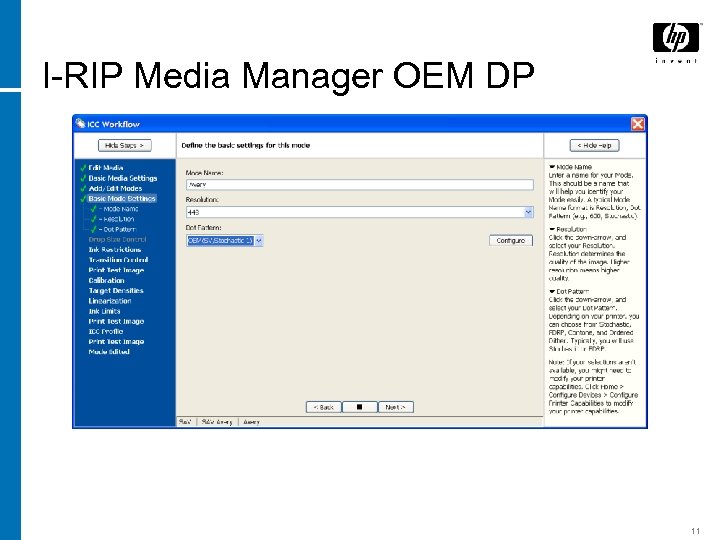Select Add/Edit Modes step

coord(115,188)
